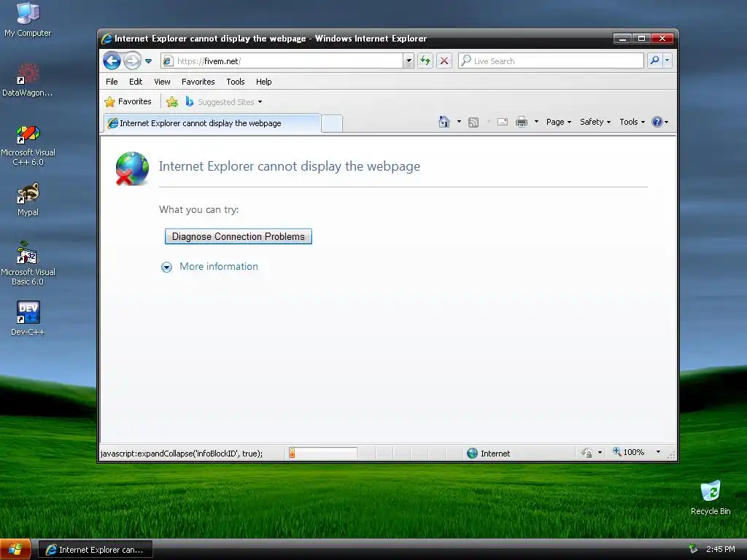Screen dimensions: 747x560
Task: Open the View menu
Action: [x=162, y=82]
